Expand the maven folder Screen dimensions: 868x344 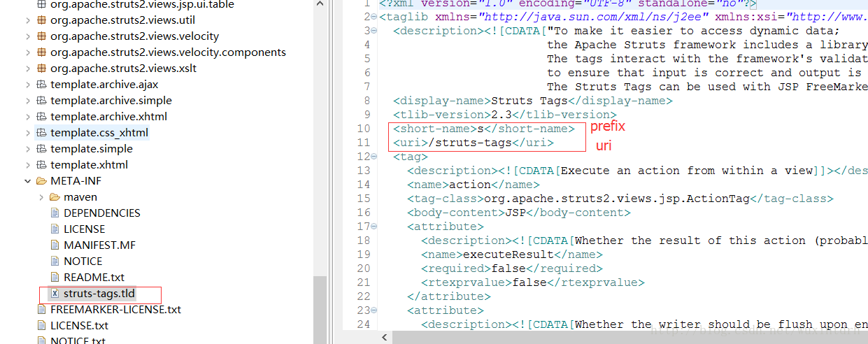41,197
